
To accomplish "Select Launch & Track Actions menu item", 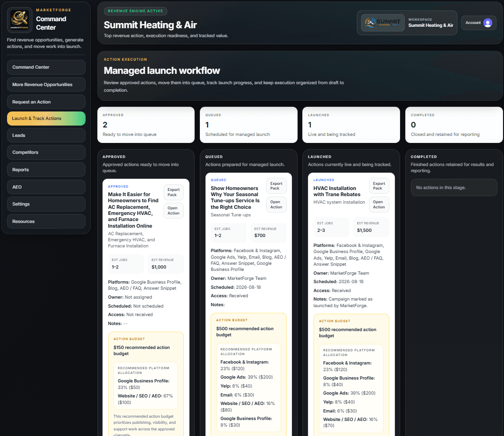I will click(46, 119).
